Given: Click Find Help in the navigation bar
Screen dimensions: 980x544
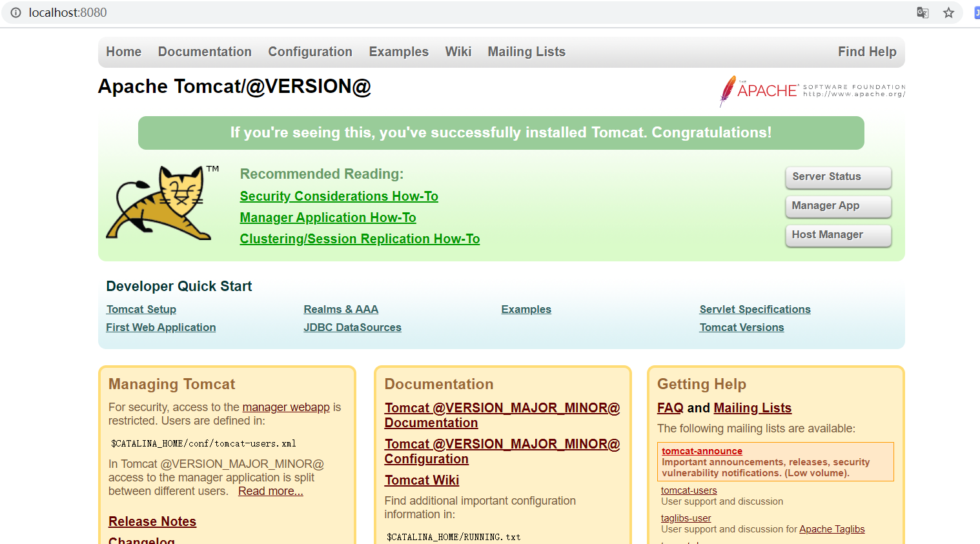Looking at the screenshot, I should [x=867, y=52].
